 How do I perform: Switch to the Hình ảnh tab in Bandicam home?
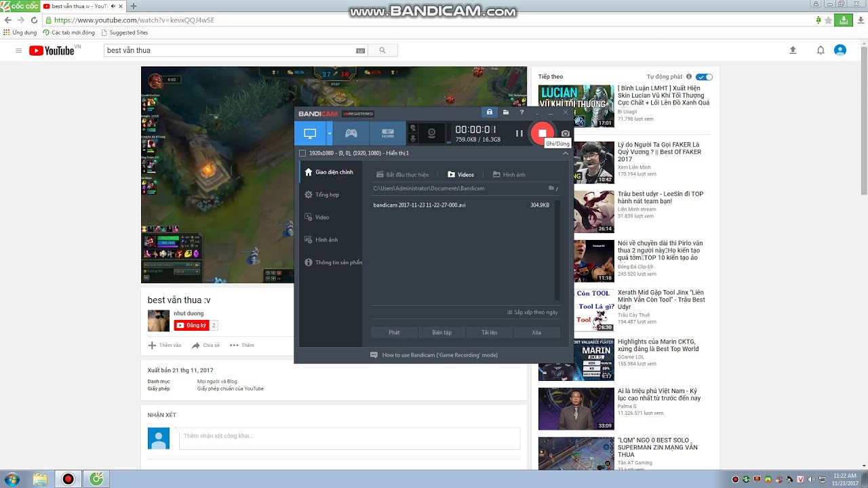point(509,175)
